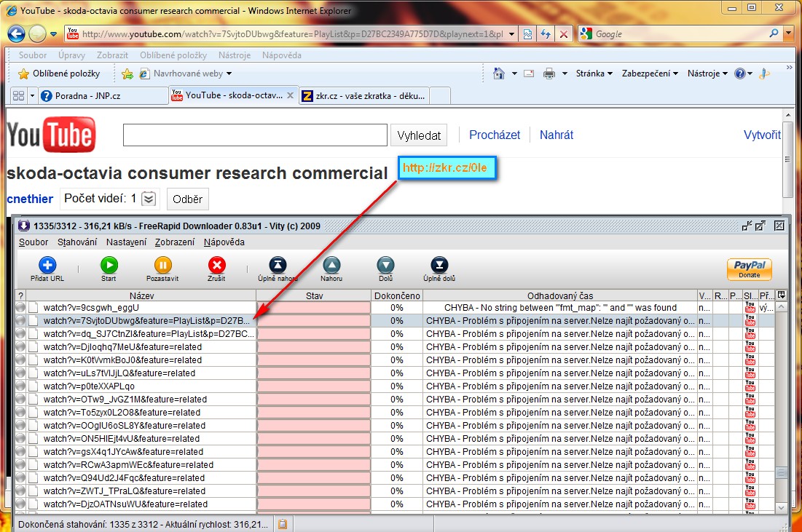Image resolution: width=802 pixels, height=532 pixels.
Task: Click the Vyhledat search button on YouTube
Action: coord(420,135)
